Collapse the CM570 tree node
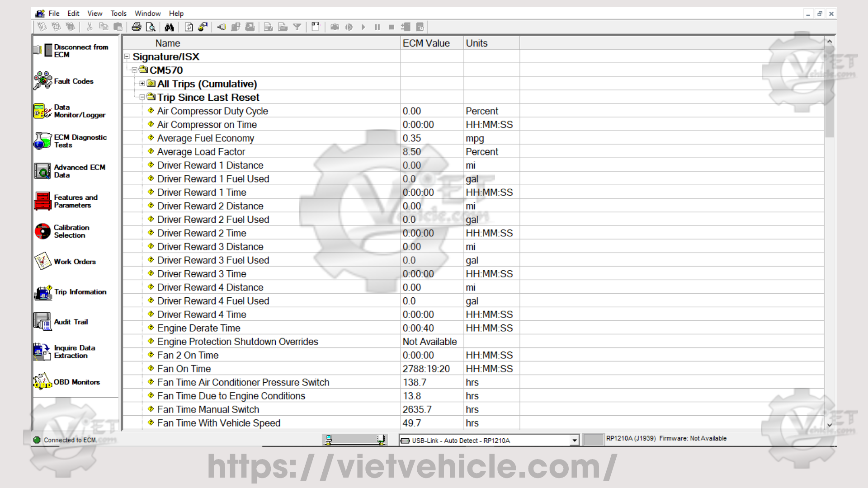This screenshot has width=868, height=488. 134,70
